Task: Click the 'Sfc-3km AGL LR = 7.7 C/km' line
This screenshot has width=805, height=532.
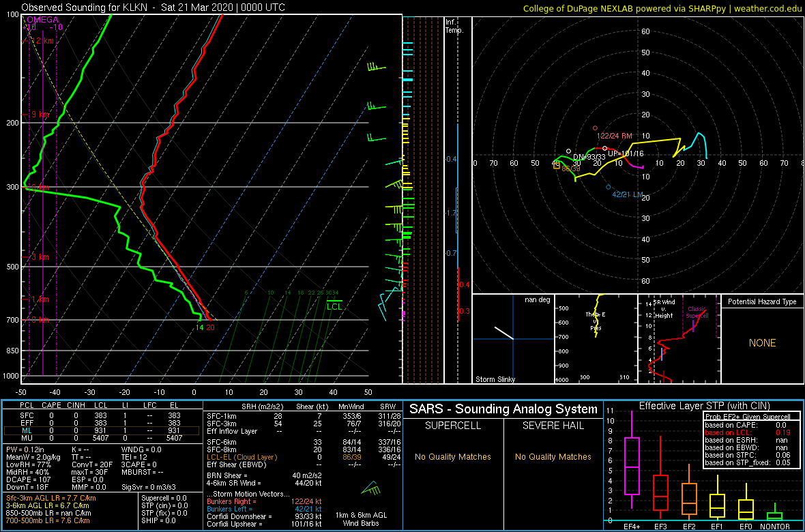Action: 51,498
